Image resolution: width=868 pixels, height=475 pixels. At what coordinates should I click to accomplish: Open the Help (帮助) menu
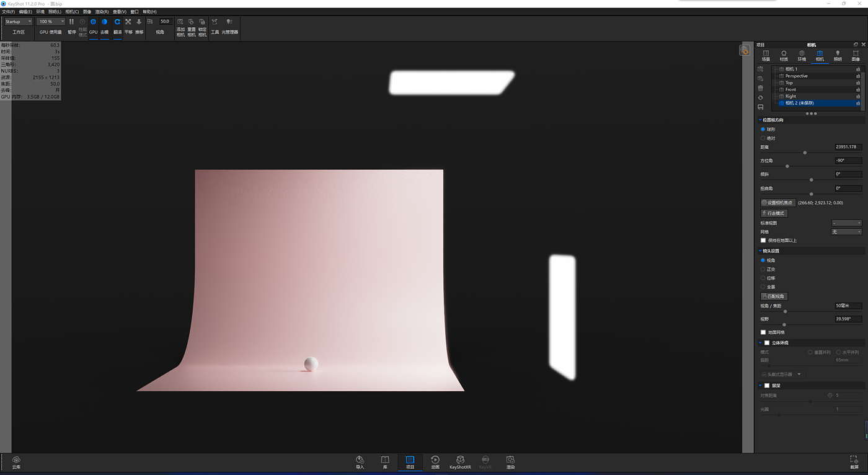tap(149, 12)
